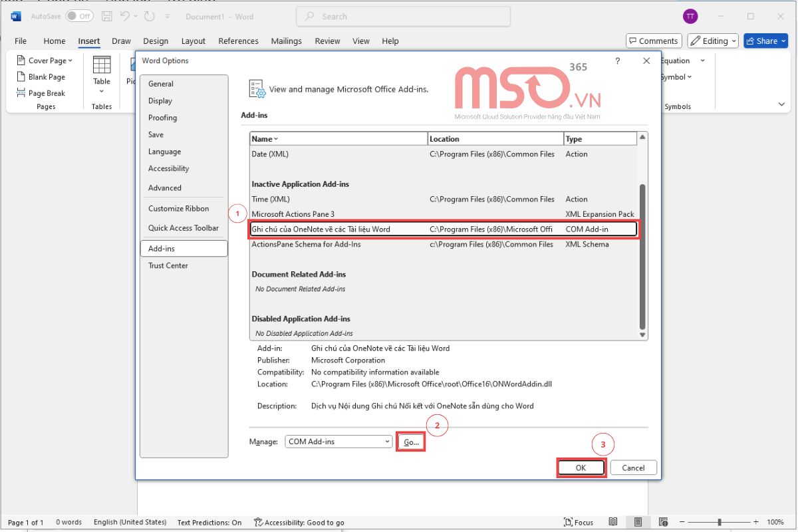Image resolution: width=798 pixels, height=532 pixels.
Task: Click the Share button
Action: (x=765, y=41)
